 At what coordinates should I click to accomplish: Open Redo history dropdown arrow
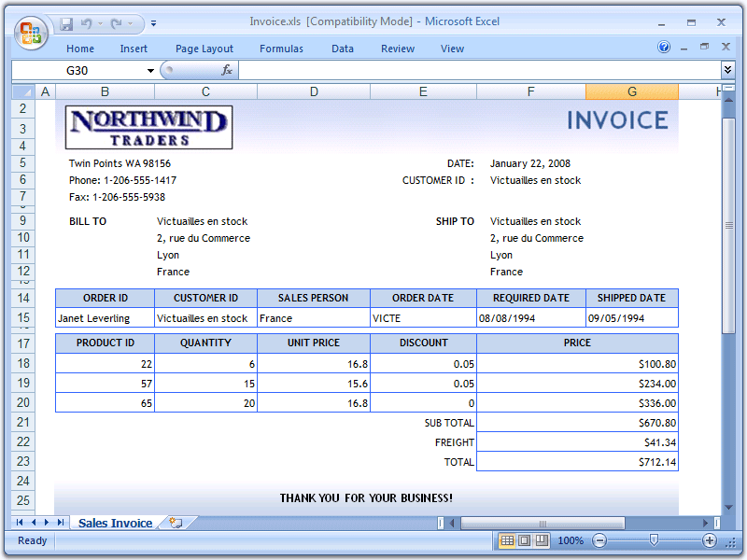coord(130,23)
